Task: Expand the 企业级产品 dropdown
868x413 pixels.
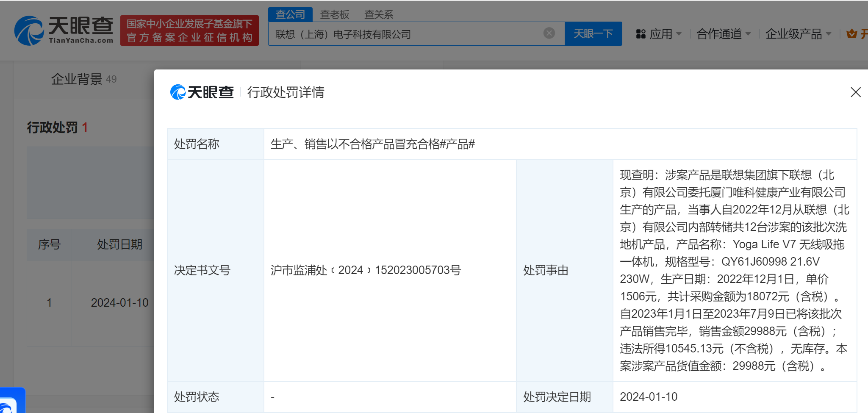Action: coord(798,34)
